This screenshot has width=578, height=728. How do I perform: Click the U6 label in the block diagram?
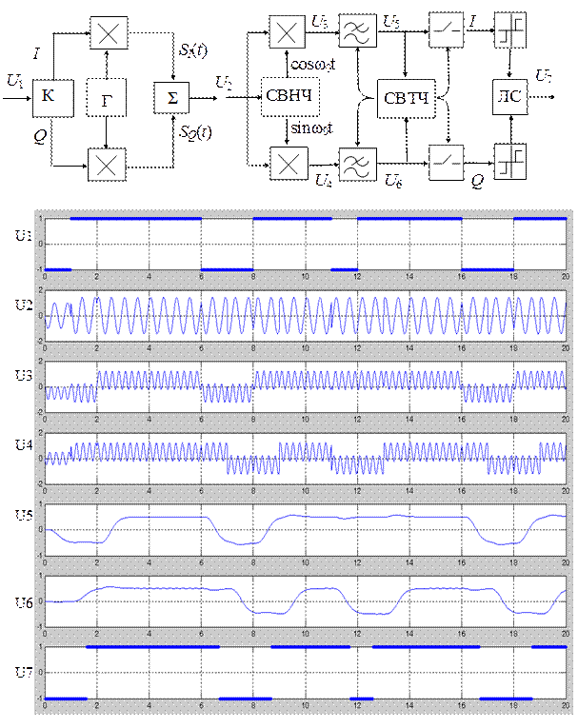pos(393,180)
